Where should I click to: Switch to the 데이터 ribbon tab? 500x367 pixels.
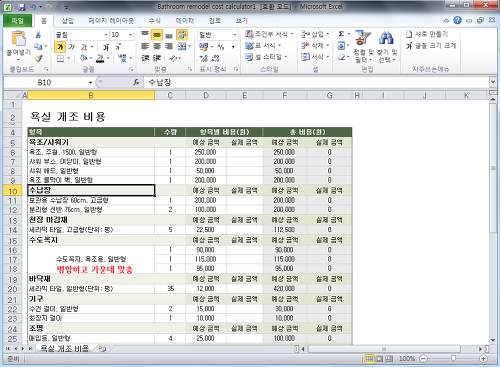[185, 21]
